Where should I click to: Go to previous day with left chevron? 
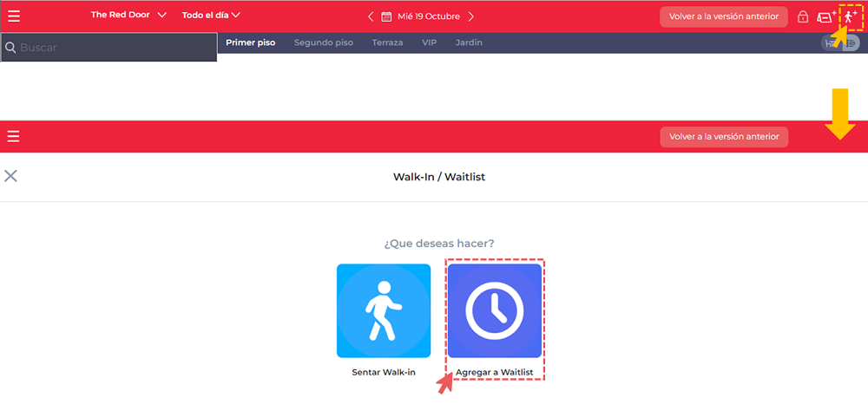tap(371, 16)
